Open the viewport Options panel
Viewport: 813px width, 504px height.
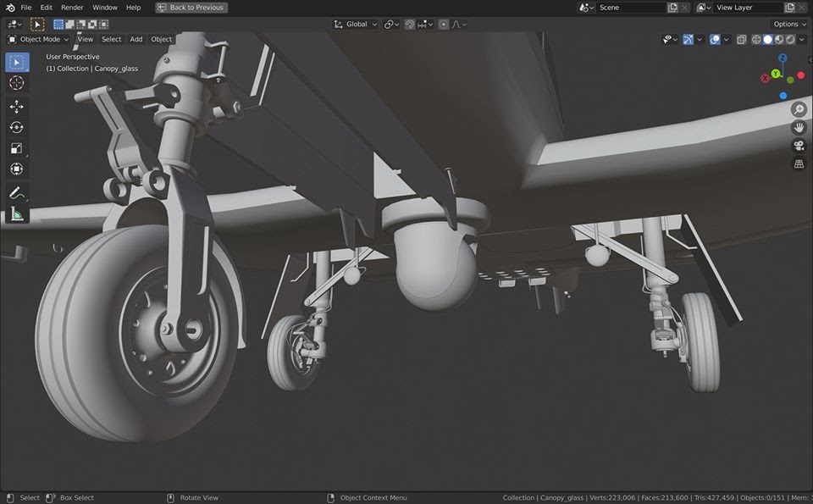click(788, 24)
